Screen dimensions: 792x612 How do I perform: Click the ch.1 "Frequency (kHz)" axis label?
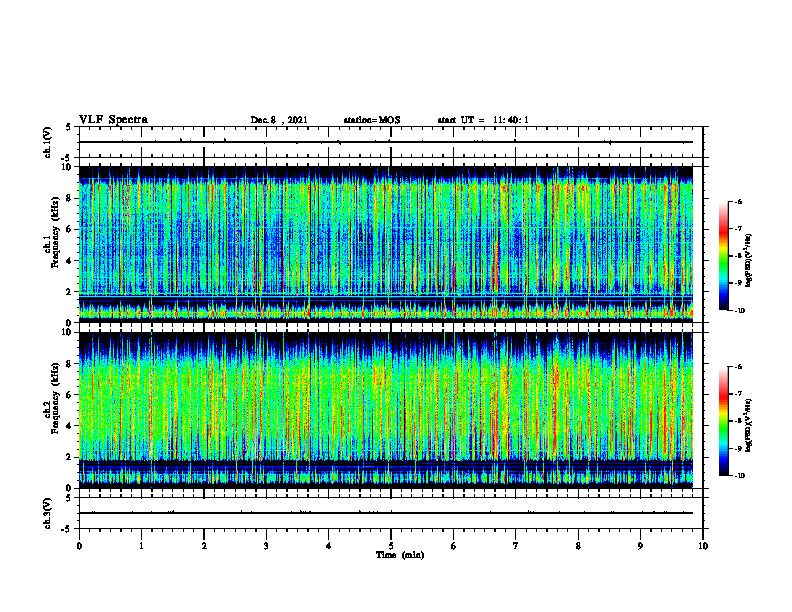pos(55,232)
